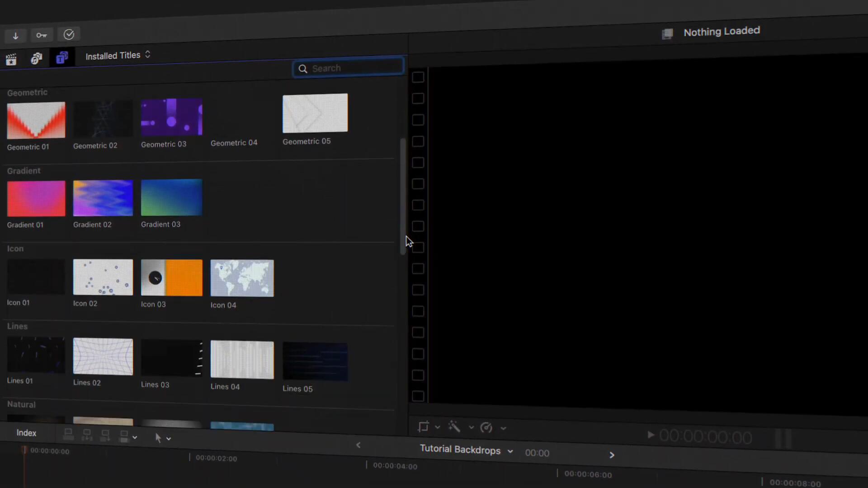Viewport: 868px width, 488px height.
Task: Click the Search input field
Action: (349, 68)
